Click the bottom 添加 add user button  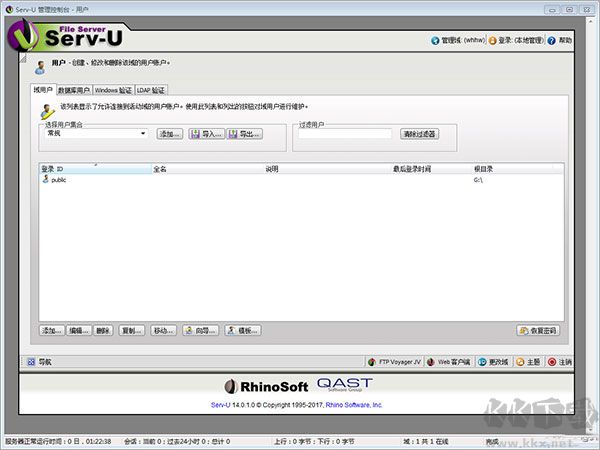[x=52, y=331]
